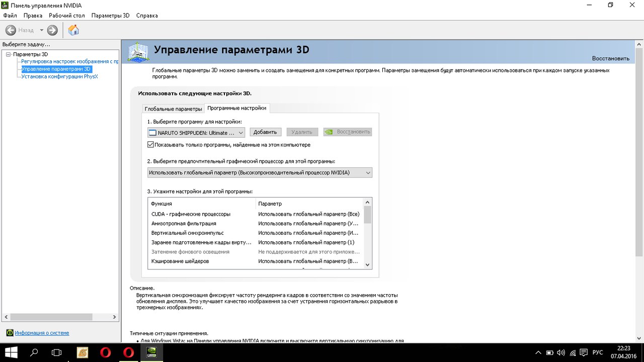Open the preferred graphics processor dropdown
The height and width of the screenshot is (362, 644).
260,172
